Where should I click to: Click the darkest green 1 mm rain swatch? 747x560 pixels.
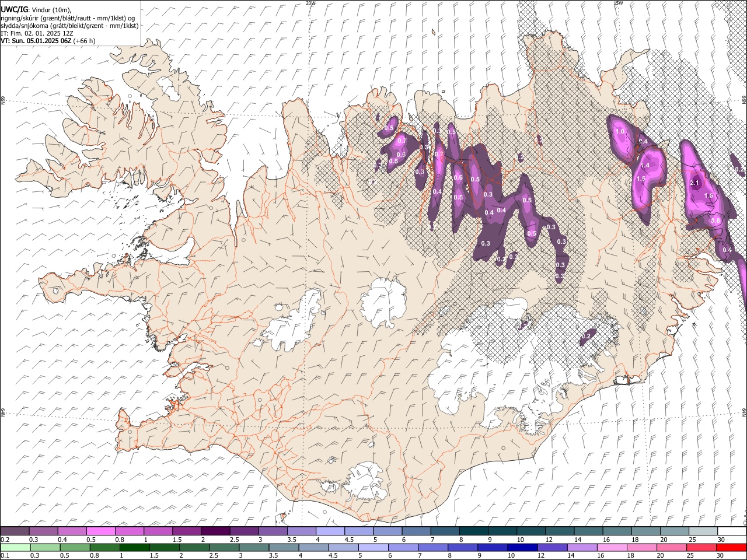[134, 548]
